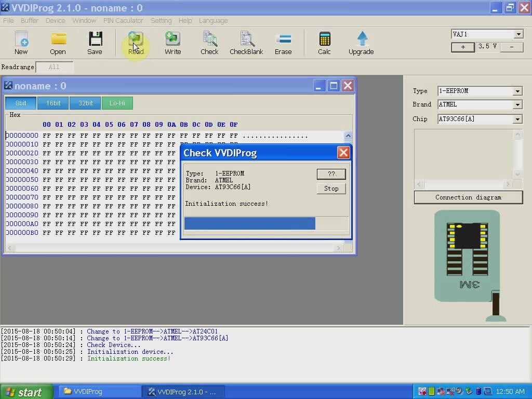532x399 pixels.
Task: Toggle Lo-Hi byte order button
Action: pos(117,103)
